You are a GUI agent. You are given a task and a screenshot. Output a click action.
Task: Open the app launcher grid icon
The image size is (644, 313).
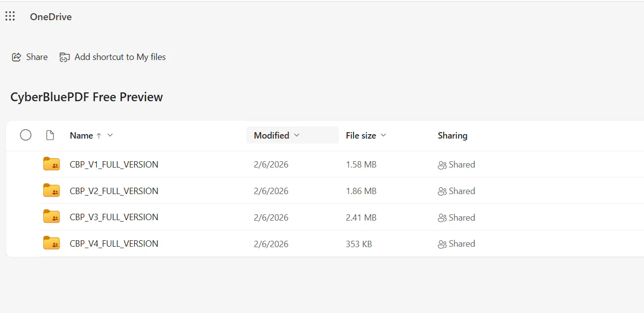pyautogui.click(x=10, y=16)
